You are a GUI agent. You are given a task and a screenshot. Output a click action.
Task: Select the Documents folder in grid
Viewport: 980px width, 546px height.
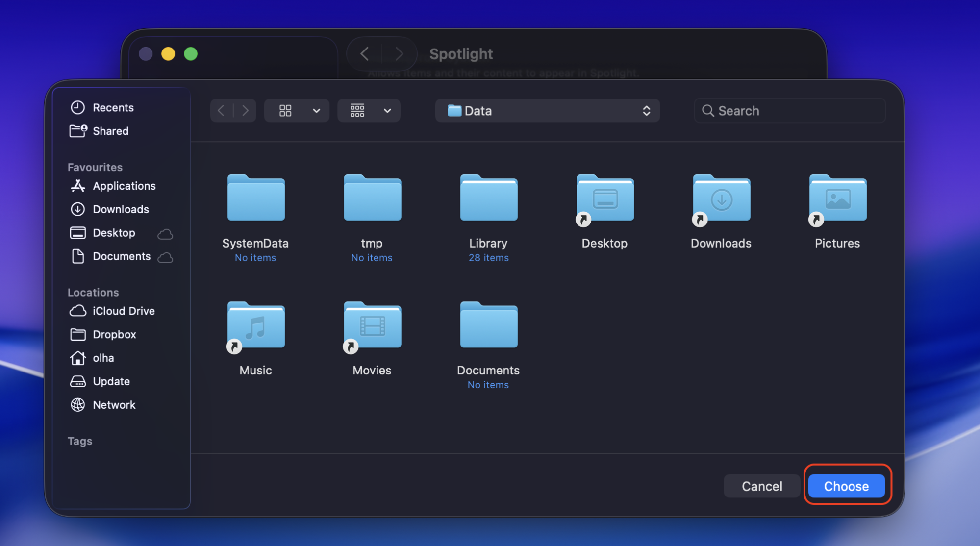[x=489, y=325]
